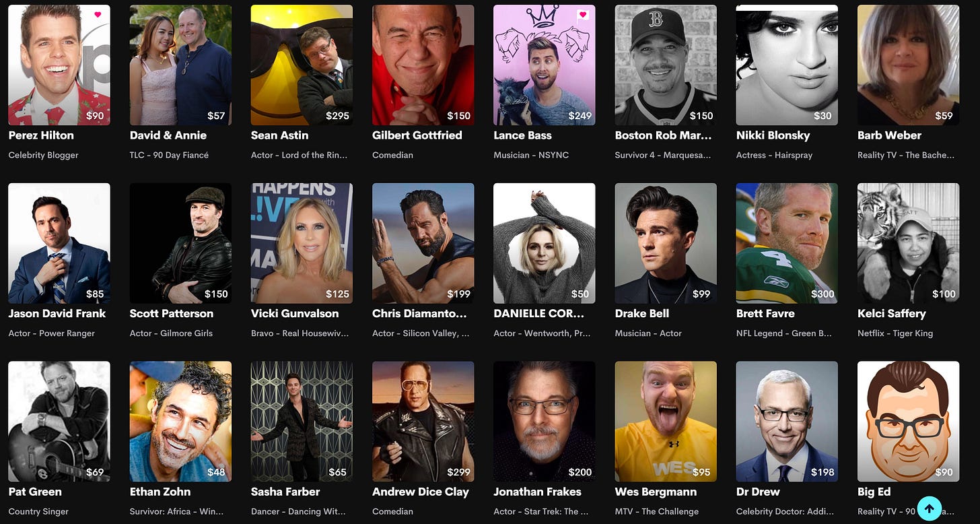Open Dr Drew's photo card

[x=787, y=422]
